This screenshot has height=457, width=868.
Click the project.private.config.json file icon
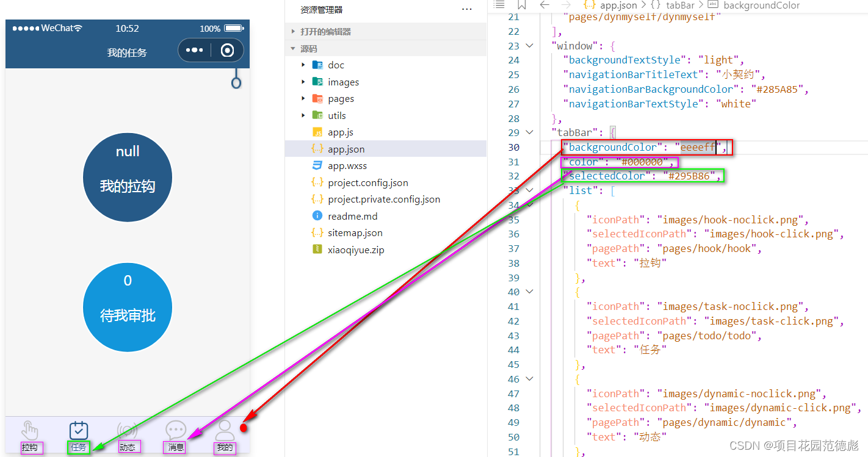click(317, 200)
